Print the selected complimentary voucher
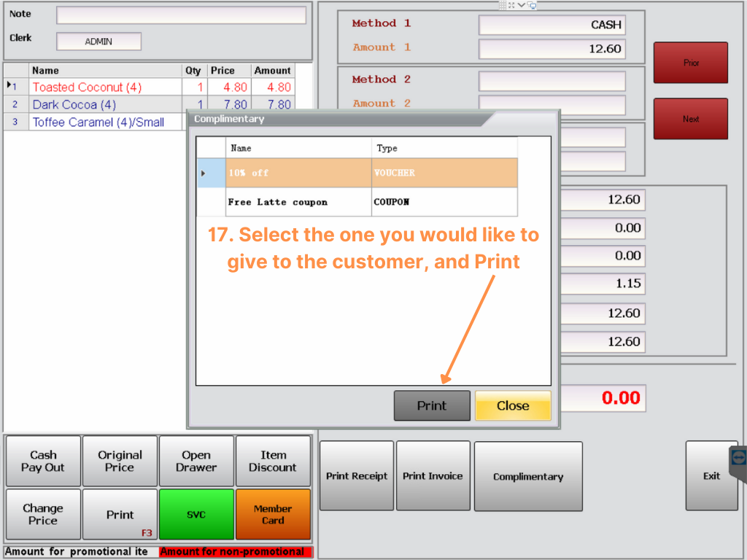747x560 pixels. 432,406
